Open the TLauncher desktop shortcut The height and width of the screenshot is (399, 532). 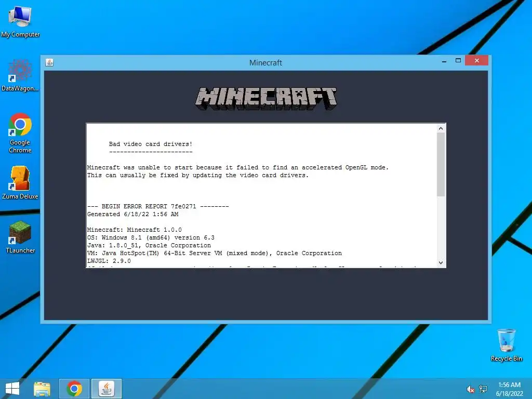point(20,237)
